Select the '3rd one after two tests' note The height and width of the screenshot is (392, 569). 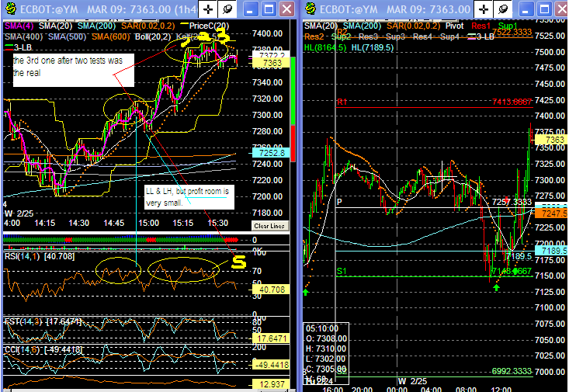(x=73, y=70)
